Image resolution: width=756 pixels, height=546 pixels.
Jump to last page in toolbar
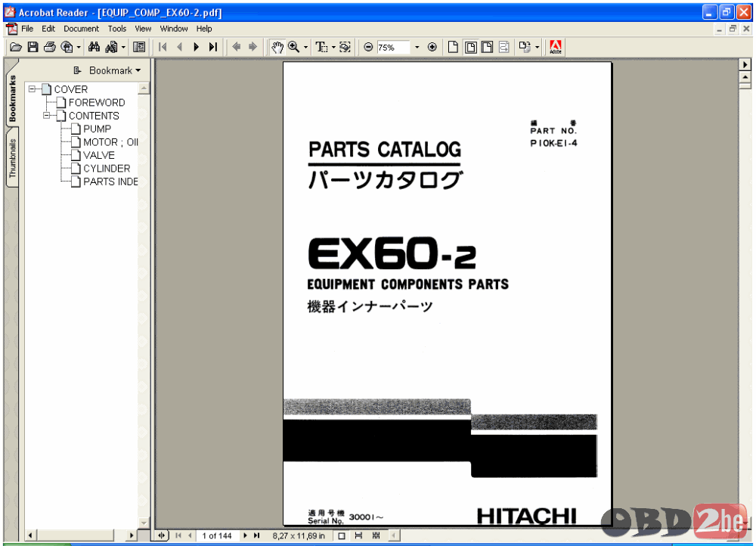click(213, 47)
